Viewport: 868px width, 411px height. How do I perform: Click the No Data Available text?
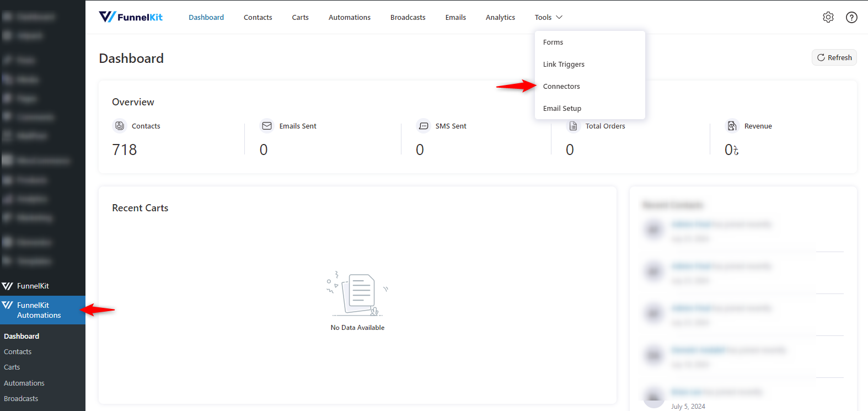pos(357,327)
